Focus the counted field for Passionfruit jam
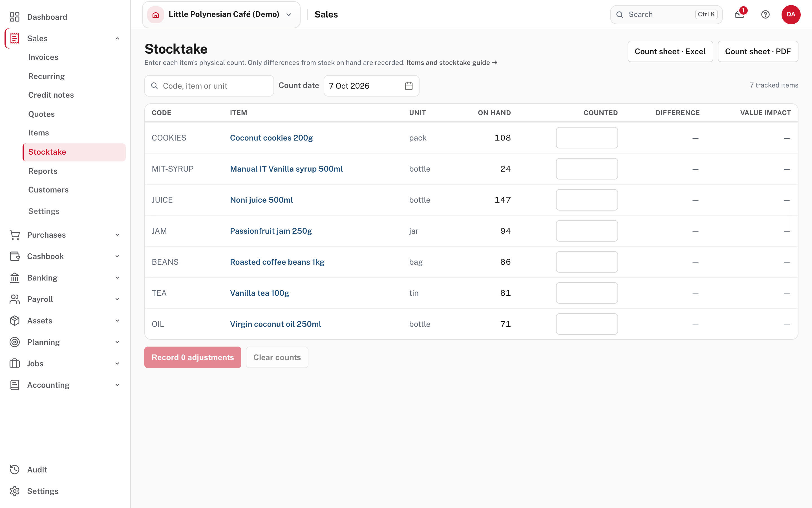This screenshot has width=812, height=508. tap(586, 231)
